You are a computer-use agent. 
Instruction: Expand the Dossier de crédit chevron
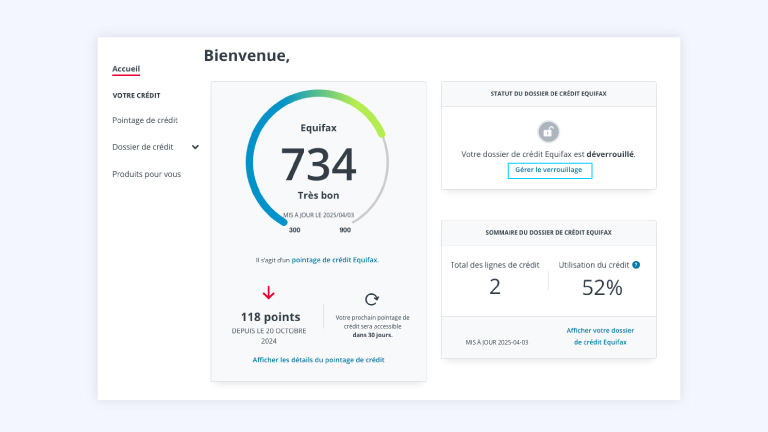click(x=195, y=147)
